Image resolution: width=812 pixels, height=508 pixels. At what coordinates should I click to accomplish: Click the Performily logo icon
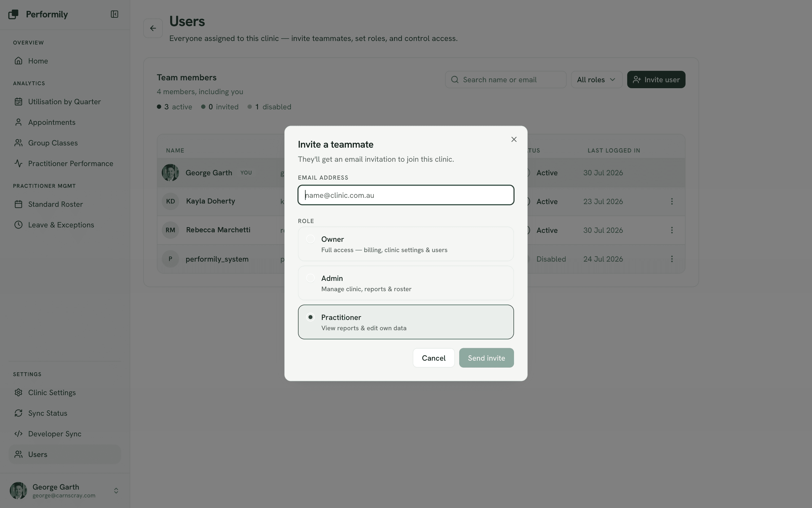tap(14, 14)
